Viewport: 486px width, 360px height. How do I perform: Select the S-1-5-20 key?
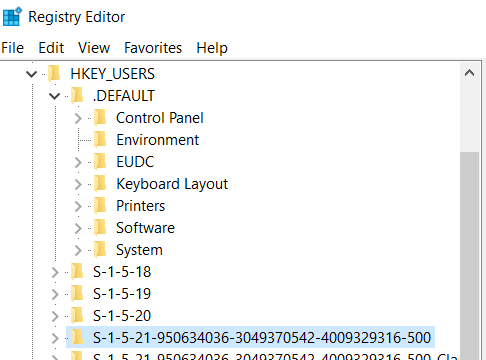tap(122, 316)
